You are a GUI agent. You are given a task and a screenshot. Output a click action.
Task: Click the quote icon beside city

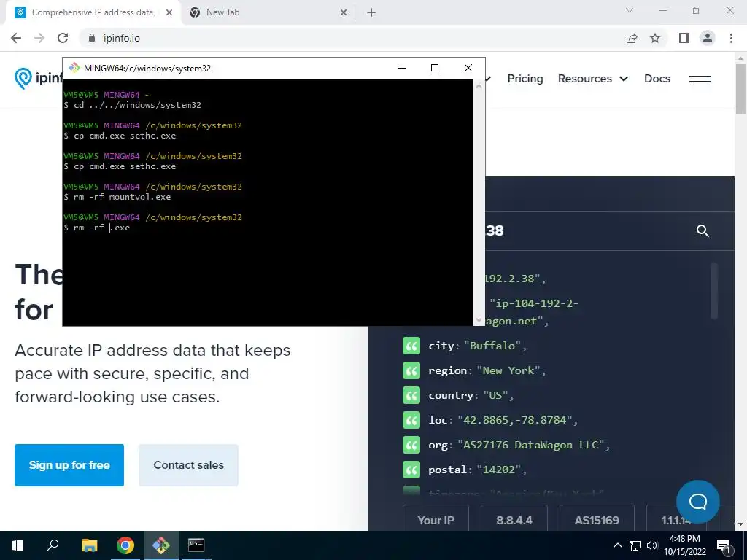coord(411,346)
